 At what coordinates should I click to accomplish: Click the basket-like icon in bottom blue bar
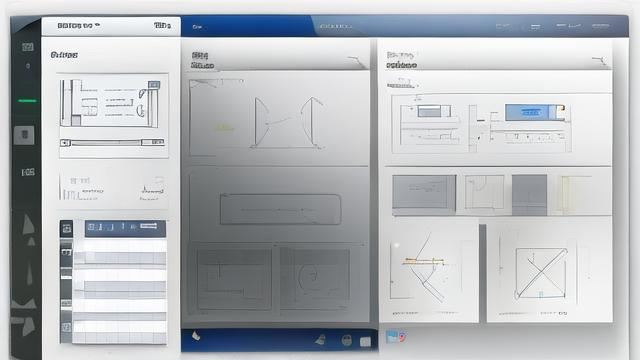point(347,340)
